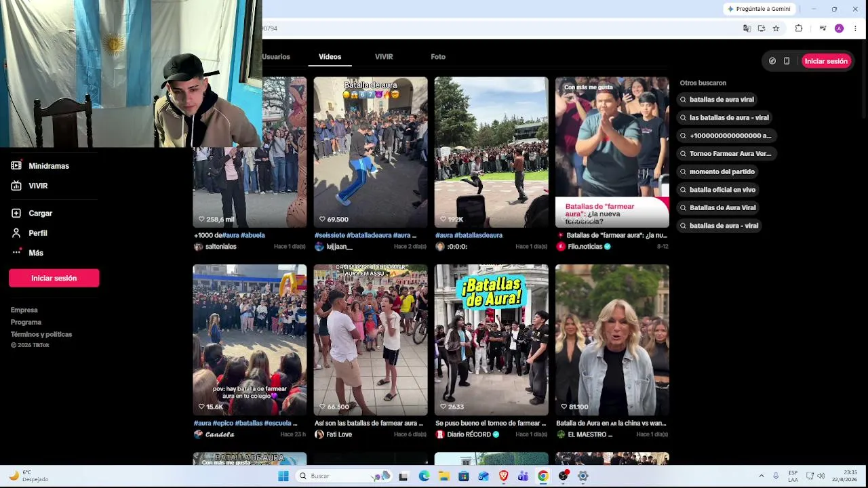The width and height of the screenshot is (868, 488).
Task: Open the Brave browser taskbar icon
Action: point(503,476)
